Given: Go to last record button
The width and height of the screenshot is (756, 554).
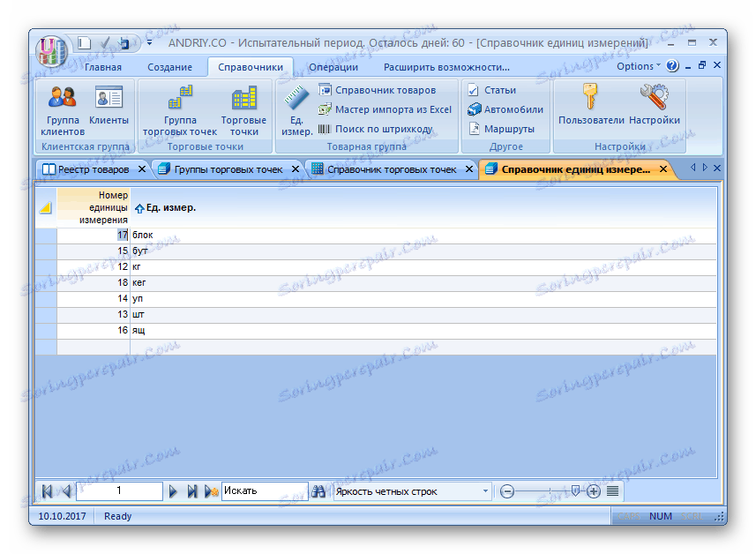Looking at the screenshot, I should click(x=192, y=491).
